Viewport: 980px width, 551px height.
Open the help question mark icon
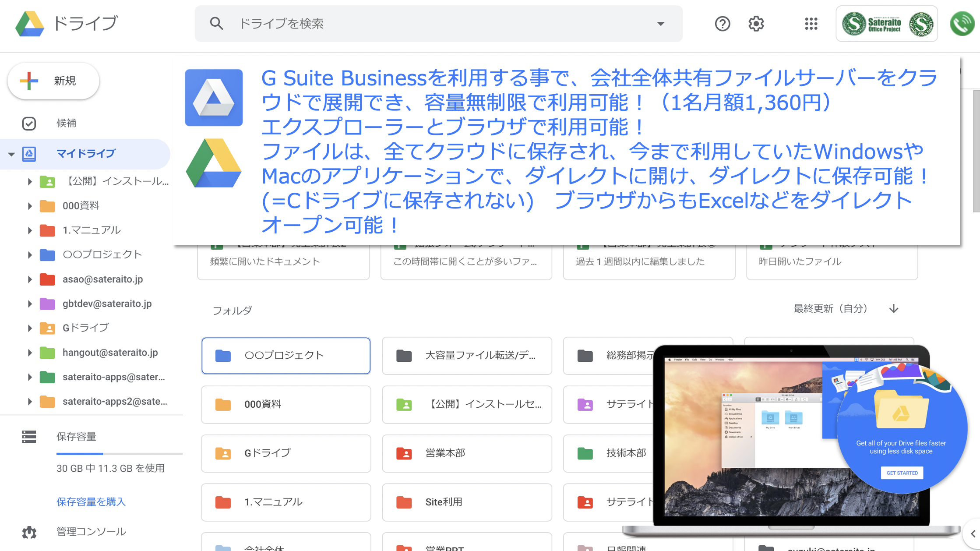coord(722,24)
